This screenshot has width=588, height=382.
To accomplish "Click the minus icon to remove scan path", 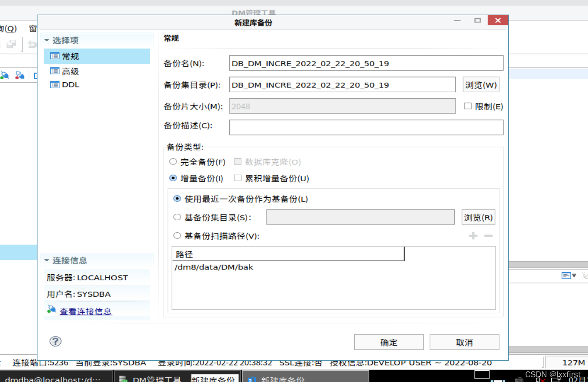I will pyautogui.click(x=488, y=236).
